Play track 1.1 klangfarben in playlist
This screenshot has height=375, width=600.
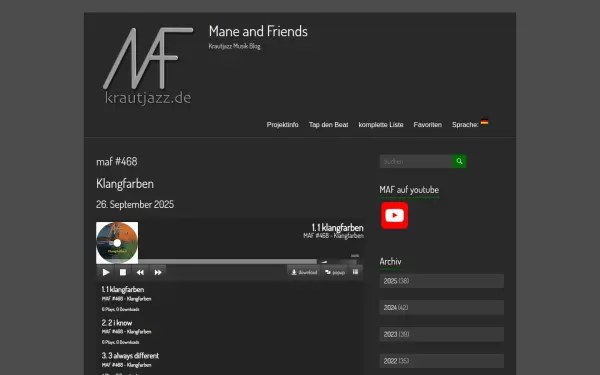click(x=123, y=289)
